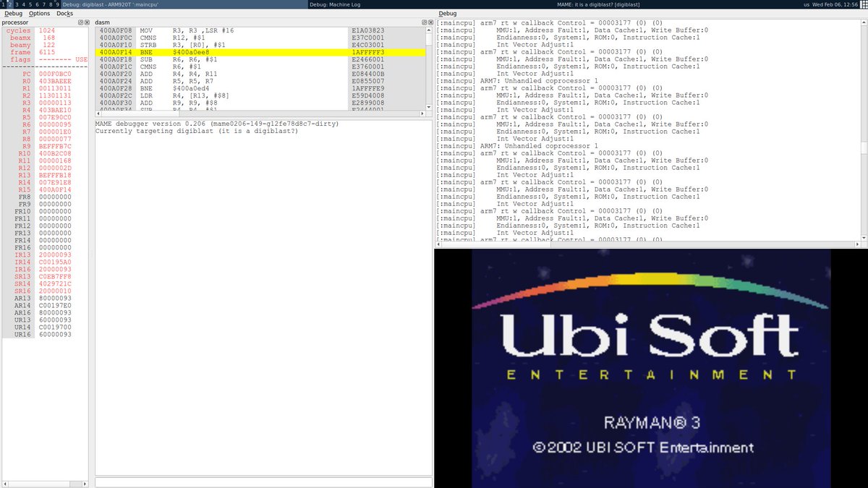The image size is (868, 488).
Task: Click the debugger console command input field
Action: coord(263,482)
